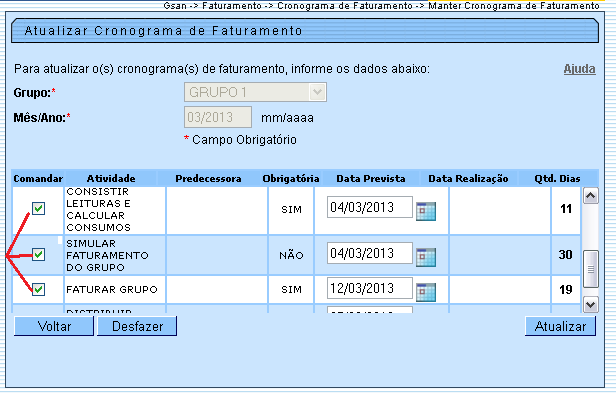Open calendar for CONSISTIR LEITURAS date

coord(426,211)
